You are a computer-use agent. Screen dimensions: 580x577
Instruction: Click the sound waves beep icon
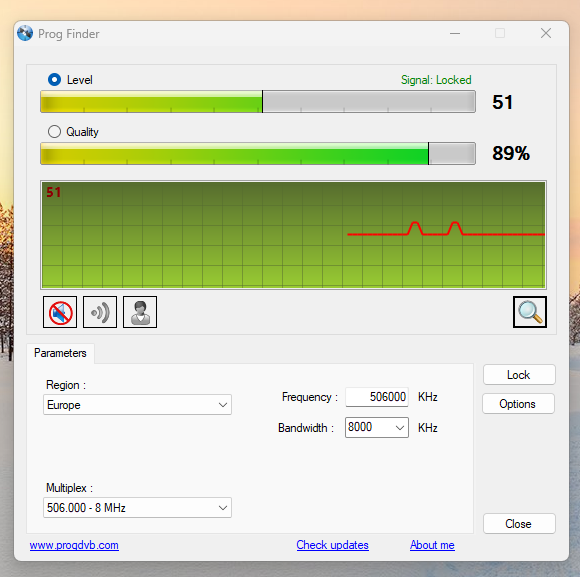coord(100,312)
